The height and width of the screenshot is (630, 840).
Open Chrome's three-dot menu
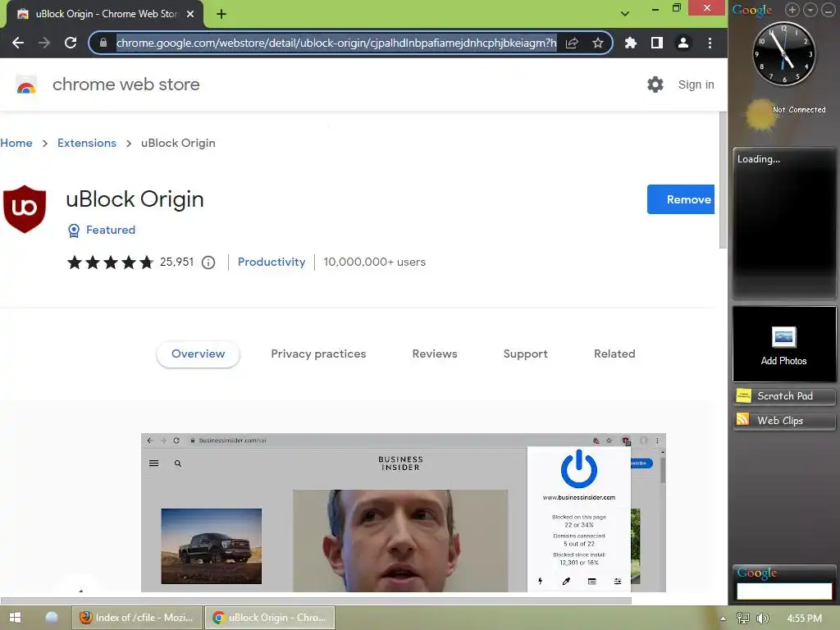click(x=710, y=43)
